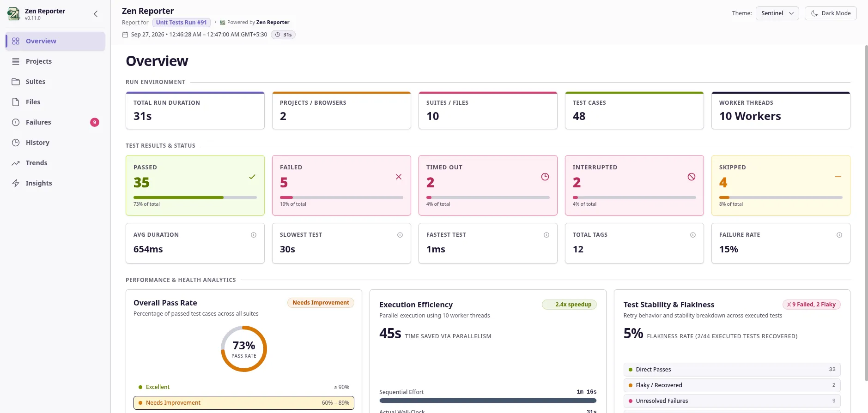The width and height of the screenshot is (868, 413).
Task: Click the Unit Tests Run #91 tag
Action: (182, 22)
